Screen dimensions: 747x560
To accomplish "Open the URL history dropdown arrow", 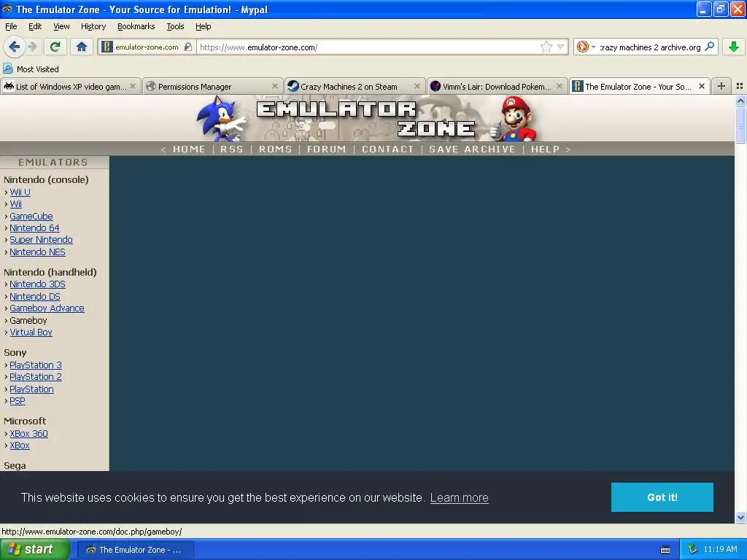I will pyautogui.click(x=561, y=47).
